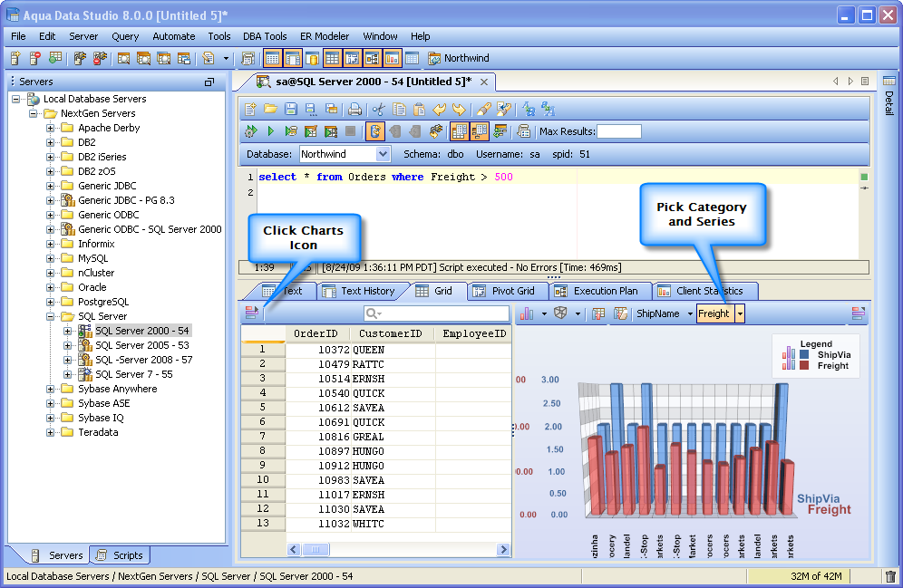Collapse the SQL Server folder node

50,316
